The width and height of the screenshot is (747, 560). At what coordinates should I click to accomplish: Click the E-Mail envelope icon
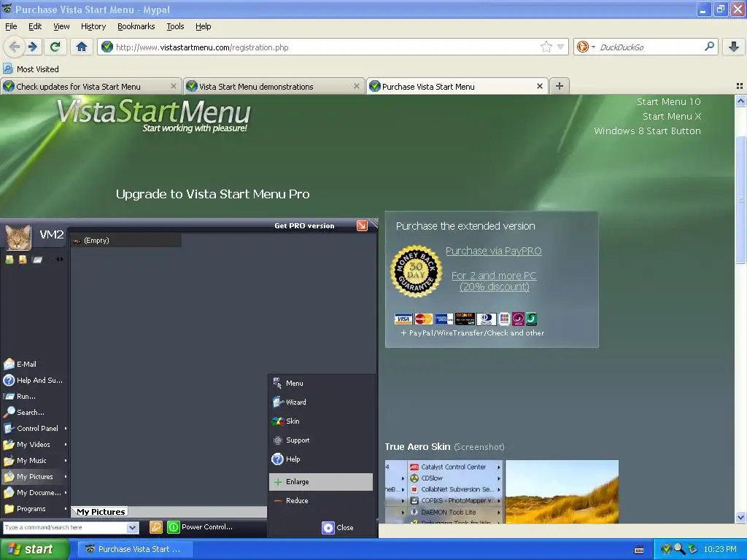9,364
